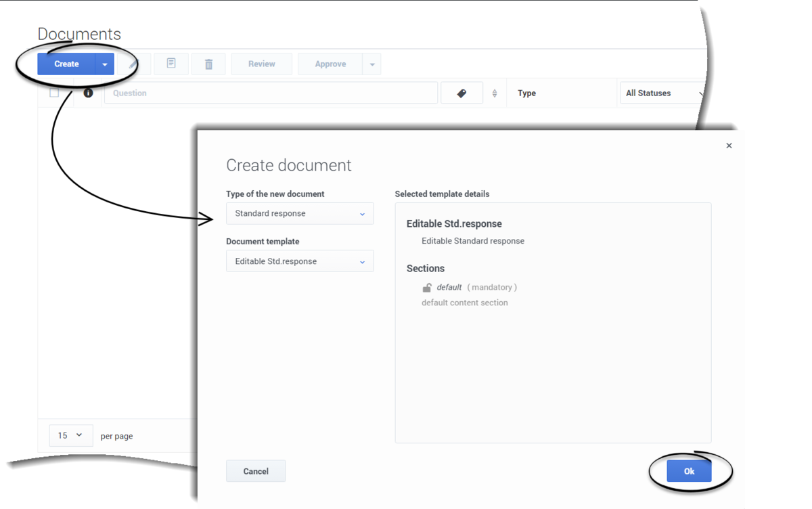This screenshot has height=509, width=812.
Task: Click the document view icon
Action: (x=171, y=64)
